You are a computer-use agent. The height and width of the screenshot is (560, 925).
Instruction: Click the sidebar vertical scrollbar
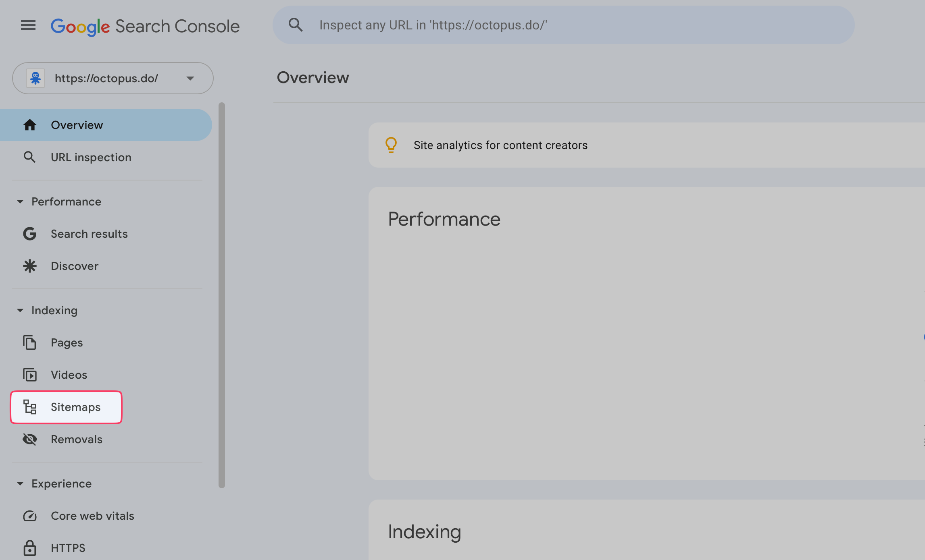pyautogui.click(x=222, y=295)
